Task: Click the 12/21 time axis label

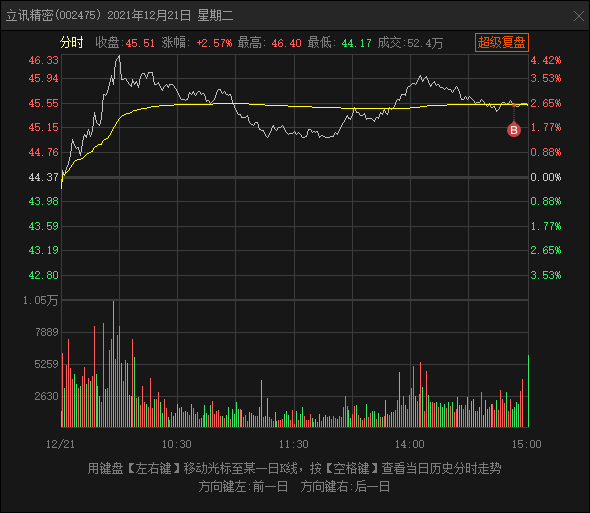Action: [60, 444]
